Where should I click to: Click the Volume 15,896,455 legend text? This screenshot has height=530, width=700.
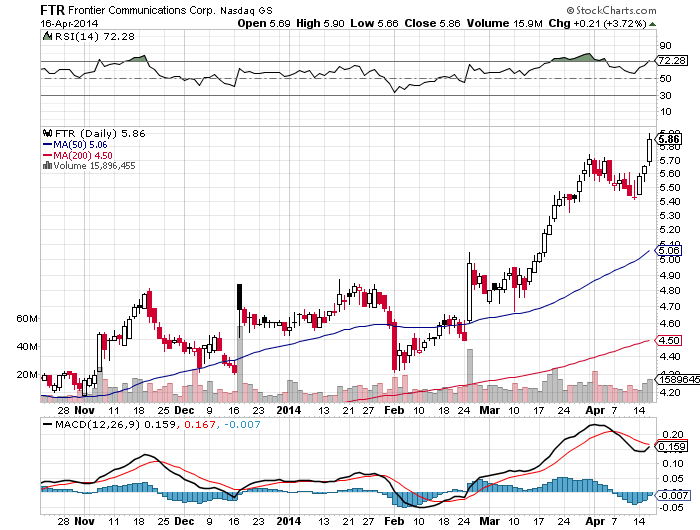pyautogui.click(x=94, y=166)
